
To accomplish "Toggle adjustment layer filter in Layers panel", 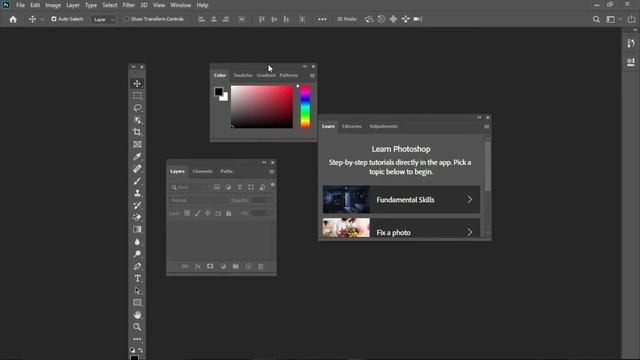I will point(228,187).
